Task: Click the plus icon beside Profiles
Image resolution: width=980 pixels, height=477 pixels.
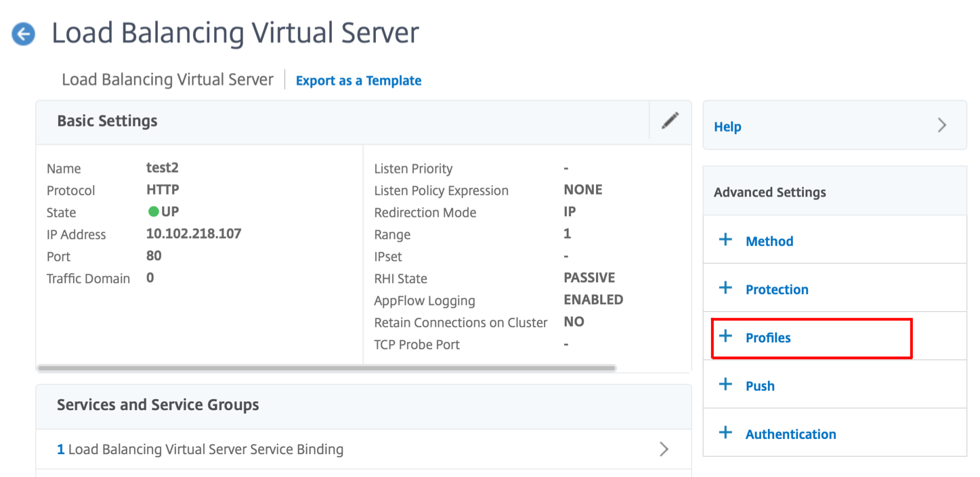Action: tap(725, 336)
